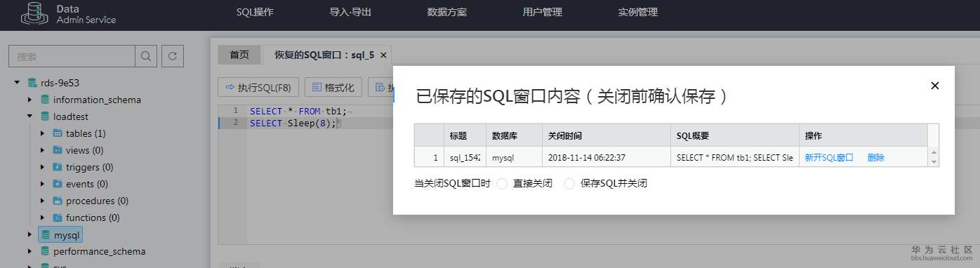This screenshot has width=980, height=268.
Task: Click the refresh icon next to search
Action: tap(173, 56)
